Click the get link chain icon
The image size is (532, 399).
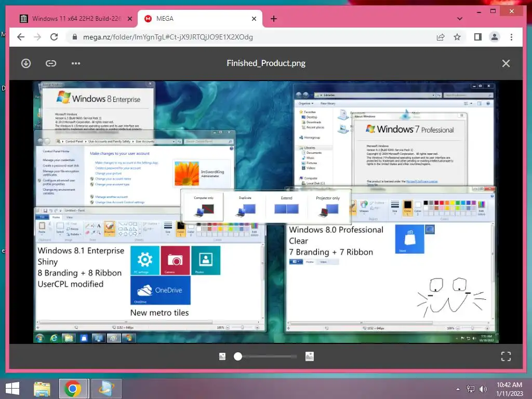(x=51, y=63)
